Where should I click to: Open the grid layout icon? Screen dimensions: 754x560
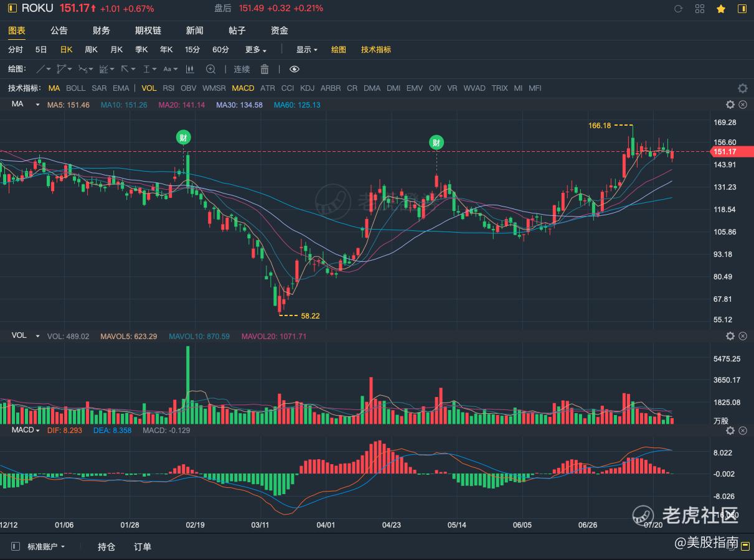click(x=700, y=9)
